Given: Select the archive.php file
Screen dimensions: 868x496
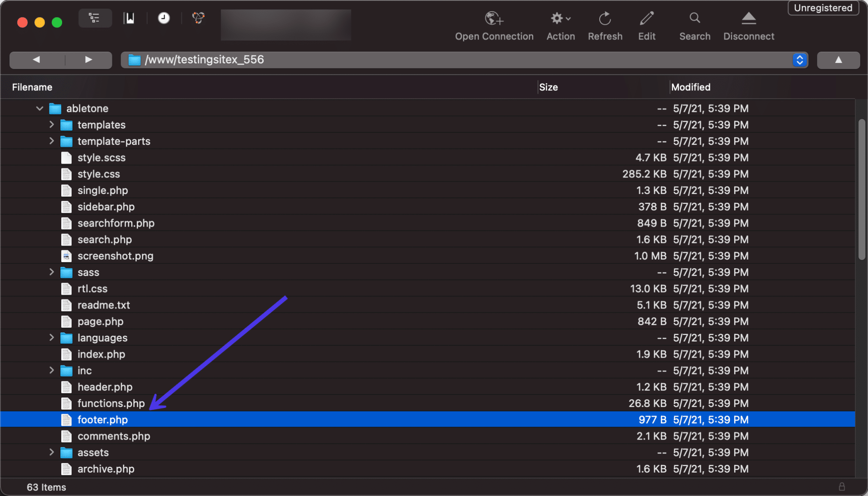Looking at the screenshot, I should click(106, 468).
